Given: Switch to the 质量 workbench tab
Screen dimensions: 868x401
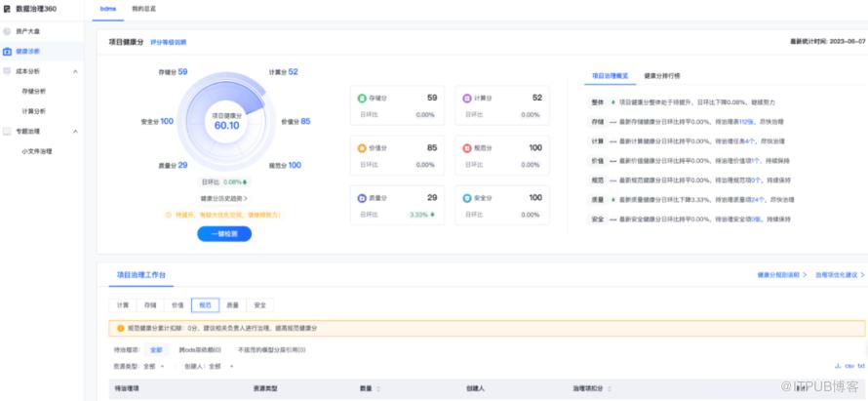Looking at the screenshot, I should pyautogui.click(x=232, y=305).
